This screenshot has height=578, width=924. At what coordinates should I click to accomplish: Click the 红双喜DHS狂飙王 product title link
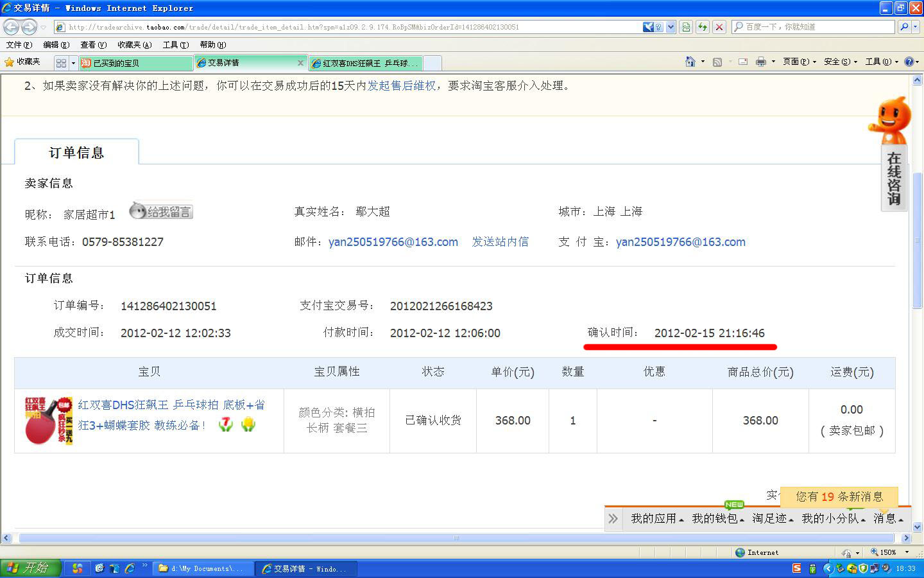point(171,415)
